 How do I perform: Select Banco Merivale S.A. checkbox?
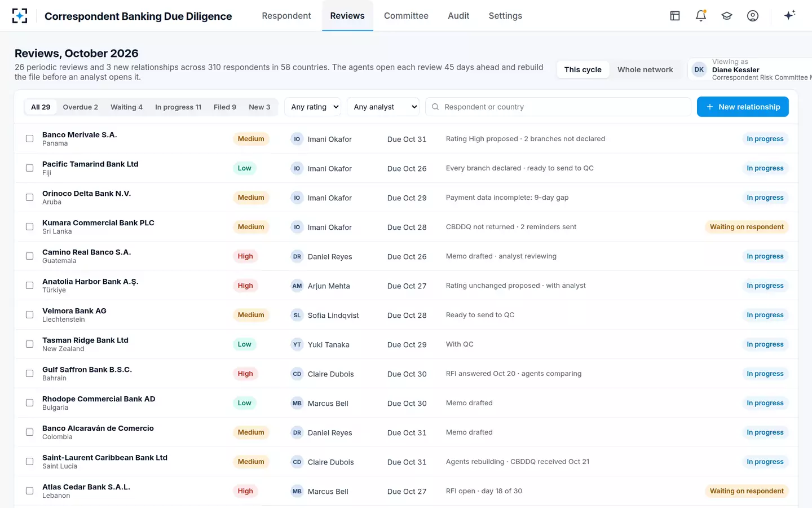[x=29, y=139]
